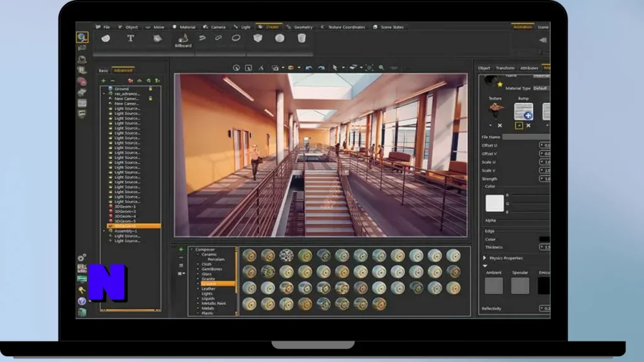Select the Metallic Paint material category
This screenshot has height=362, width=644.
[x=214, y=304]
